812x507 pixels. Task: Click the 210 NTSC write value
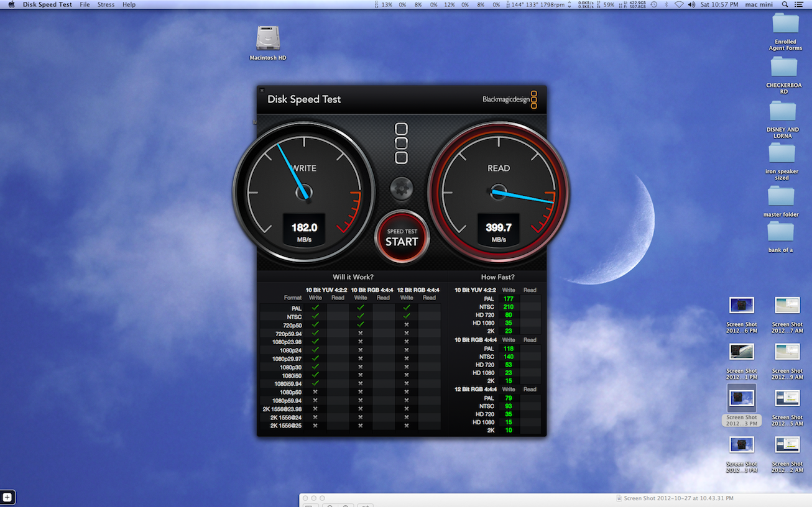[x=509, y=307]
